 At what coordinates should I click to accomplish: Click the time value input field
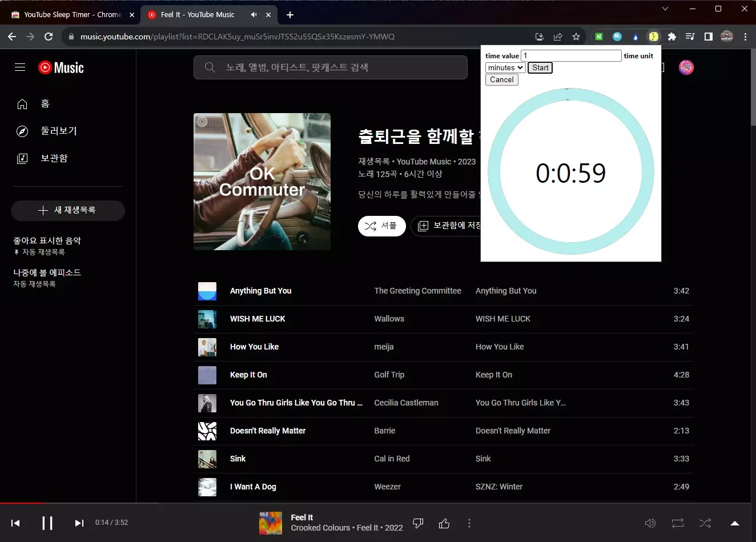tap(570, 55)
